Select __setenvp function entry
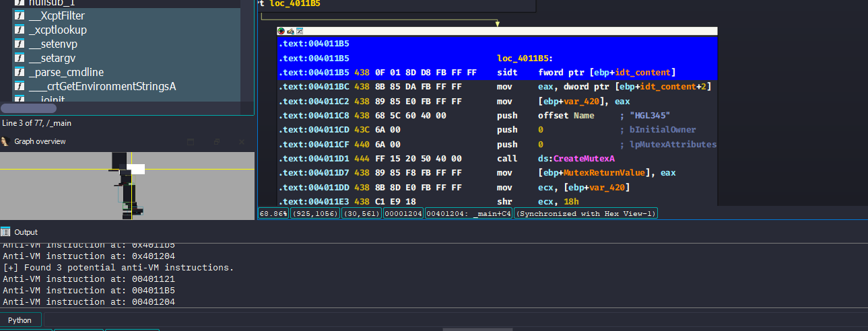Screen dimensions: 868x331 coord(53,44)
